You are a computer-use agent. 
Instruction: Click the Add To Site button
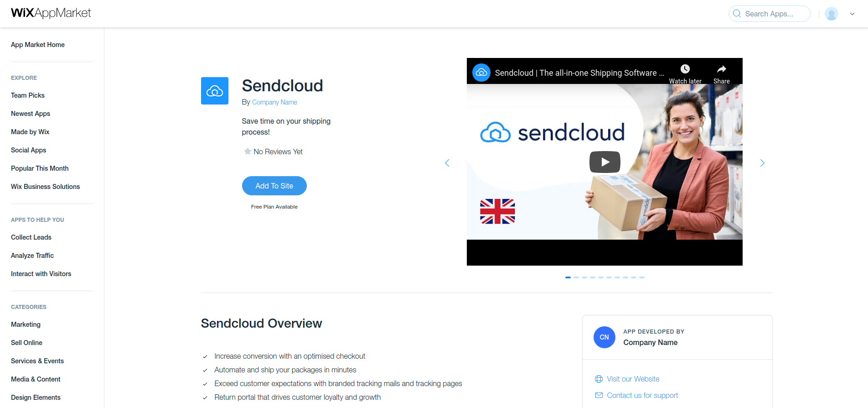tap(274, 186)
